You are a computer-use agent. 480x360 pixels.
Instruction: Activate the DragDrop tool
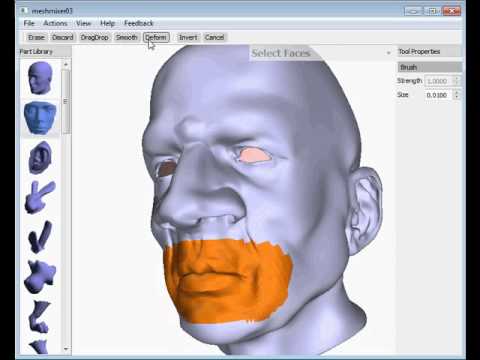[x=95, y=37]
